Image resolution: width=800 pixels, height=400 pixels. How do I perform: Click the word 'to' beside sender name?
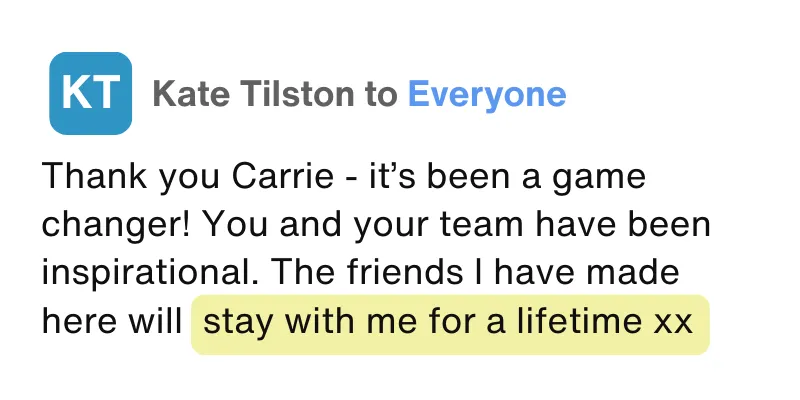[x=381, y=95]
